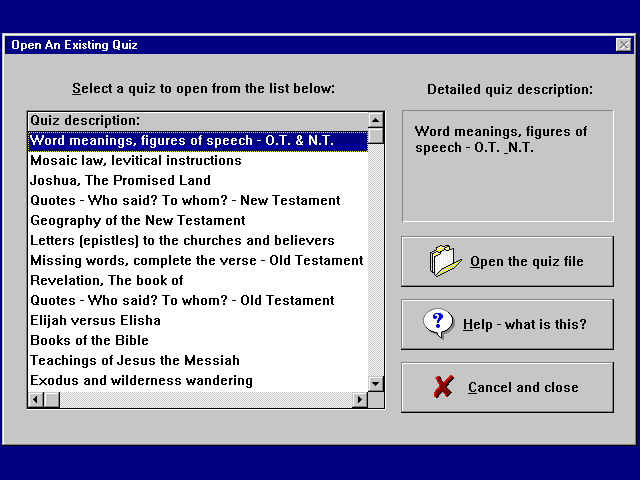Choose 'Geography of the New Testament'

click(137, 221)
